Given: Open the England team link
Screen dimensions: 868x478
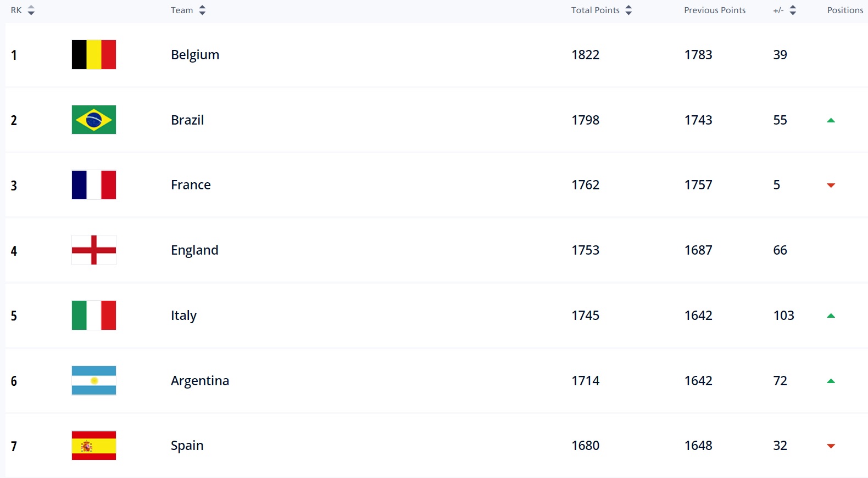Looking at the screenshot, I should point(194,250).
